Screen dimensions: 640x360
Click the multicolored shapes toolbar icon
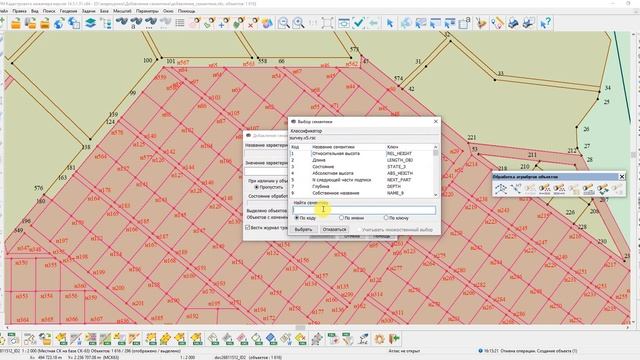(267, 23)
